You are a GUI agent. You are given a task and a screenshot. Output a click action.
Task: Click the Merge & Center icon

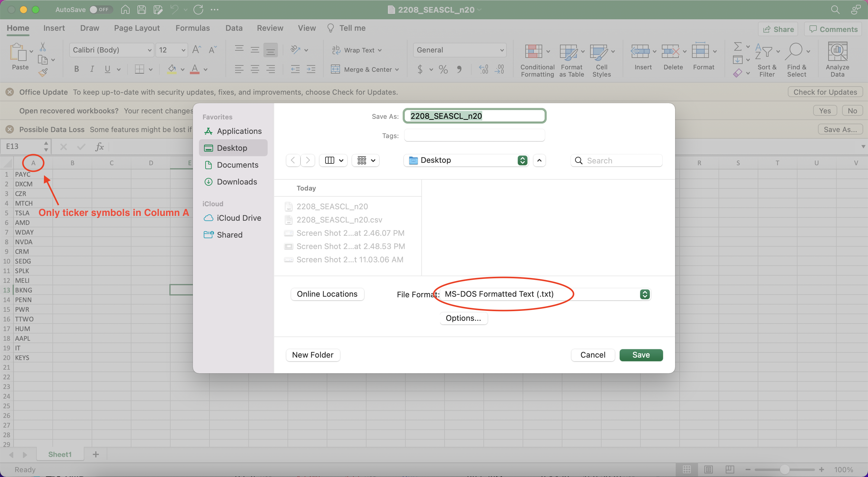tap(335, 69)
